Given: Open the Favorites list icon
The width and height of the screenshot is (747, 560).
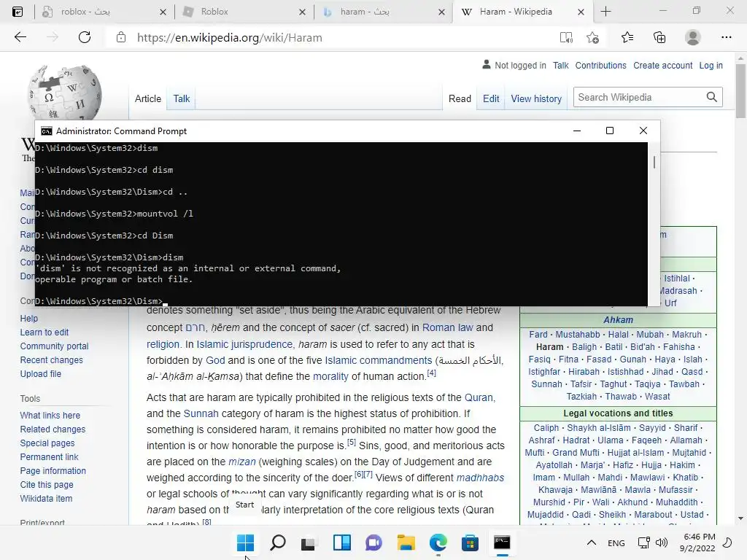Looking at the screenshot, I should 627,37.
